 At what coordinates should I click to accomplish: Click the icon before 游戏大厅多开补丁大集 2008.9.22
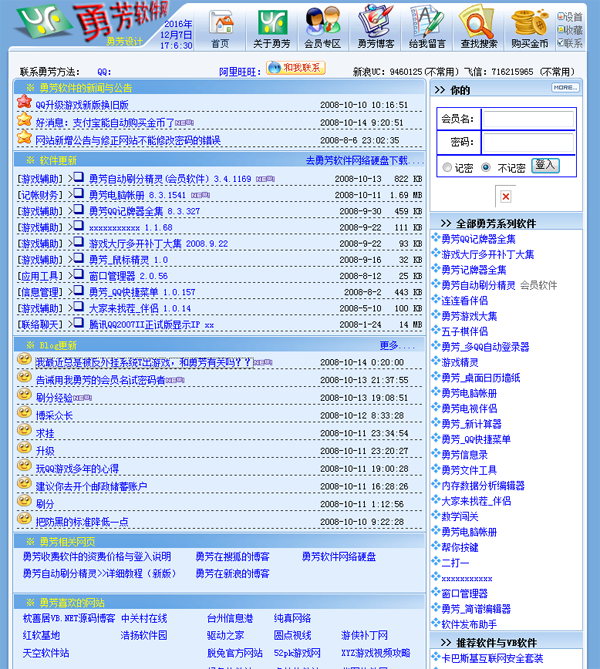[x=78, y=242]
